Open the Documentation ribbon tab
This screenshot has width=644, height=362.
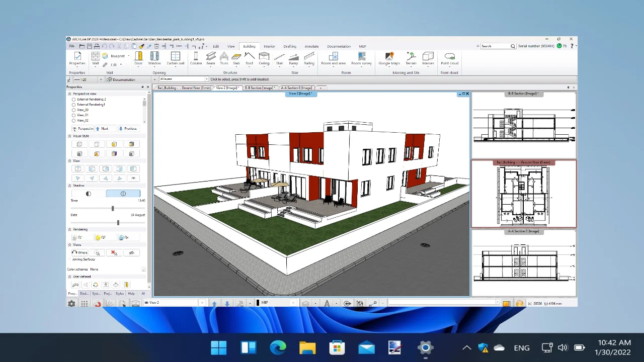339,46
